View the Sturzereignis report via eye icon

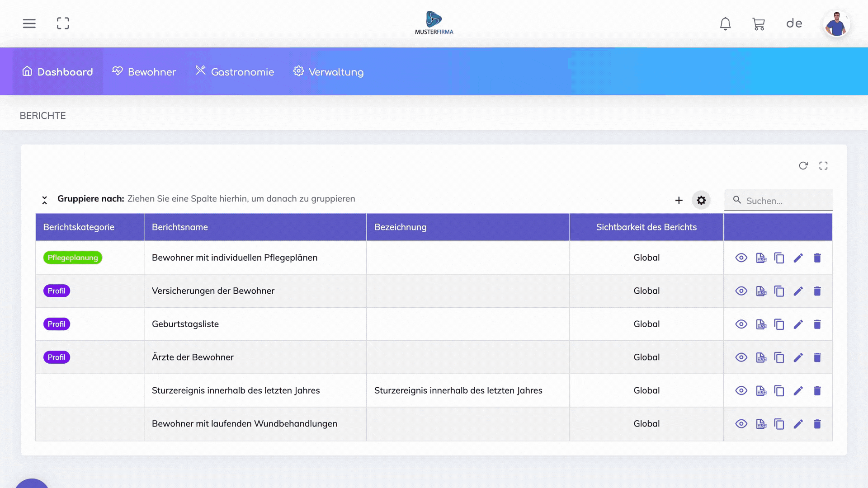coord(741,390)
